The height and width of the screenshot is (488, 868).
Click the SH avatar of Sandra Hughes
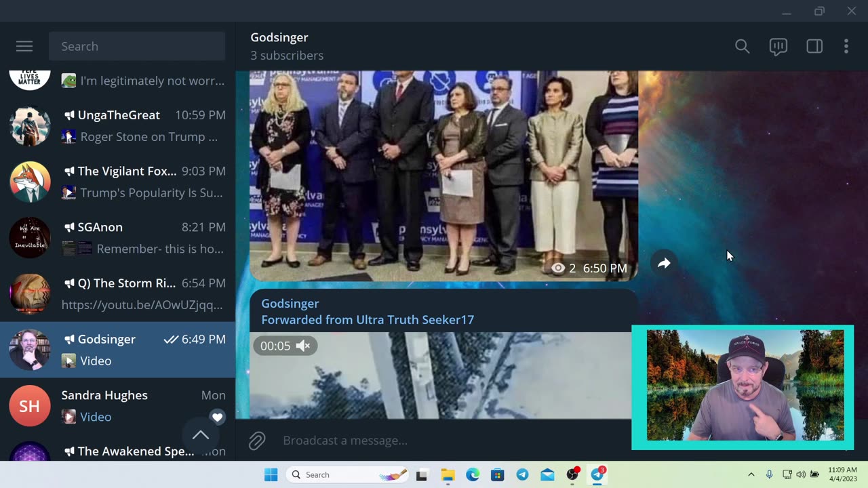point(29,405)
